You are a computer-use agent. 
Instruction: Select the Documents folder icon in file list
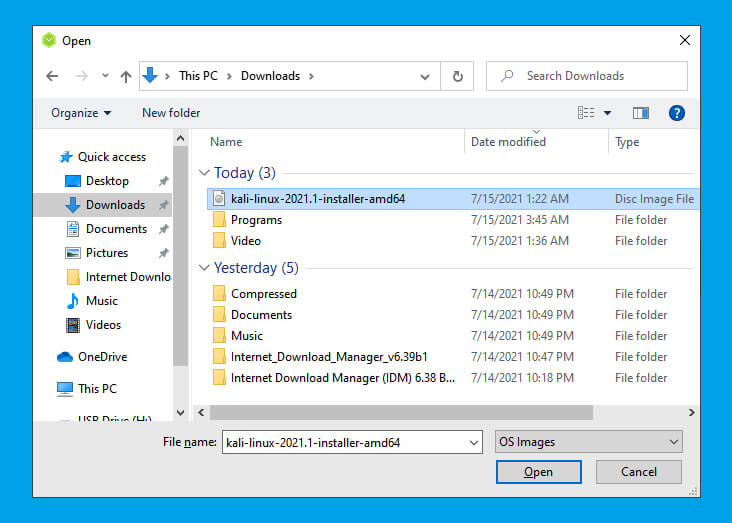pyautogui.click(x=219, y=315)
